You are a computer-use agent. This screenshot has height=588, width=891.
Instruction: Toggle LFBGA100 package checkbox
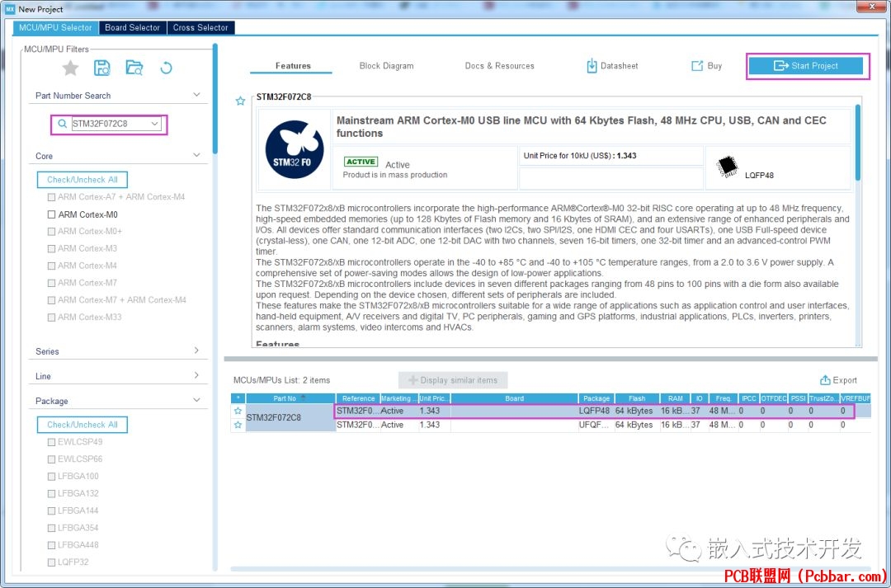[x=51, y=476]
